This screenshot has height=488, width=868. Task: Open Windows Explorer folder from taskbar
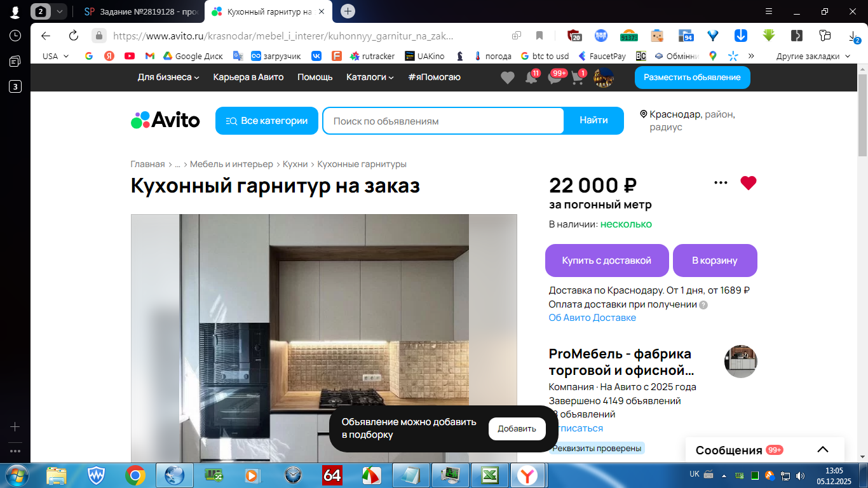(x=57, y=475)
